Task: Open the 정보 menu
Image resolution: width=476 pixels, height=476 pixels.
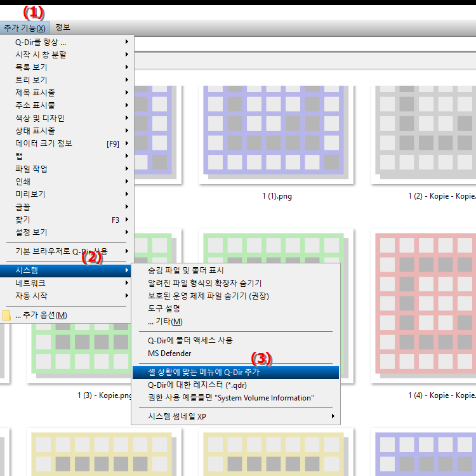Action: click(63, 28)
